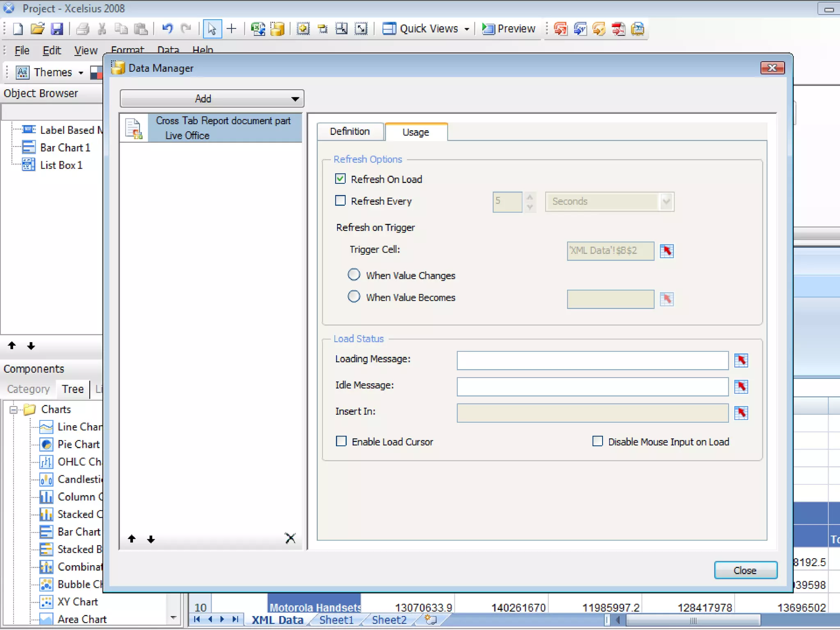This screenshot has height=630, width=840.
Task: Close the Data Manager using red X
Action: point(772,68)
